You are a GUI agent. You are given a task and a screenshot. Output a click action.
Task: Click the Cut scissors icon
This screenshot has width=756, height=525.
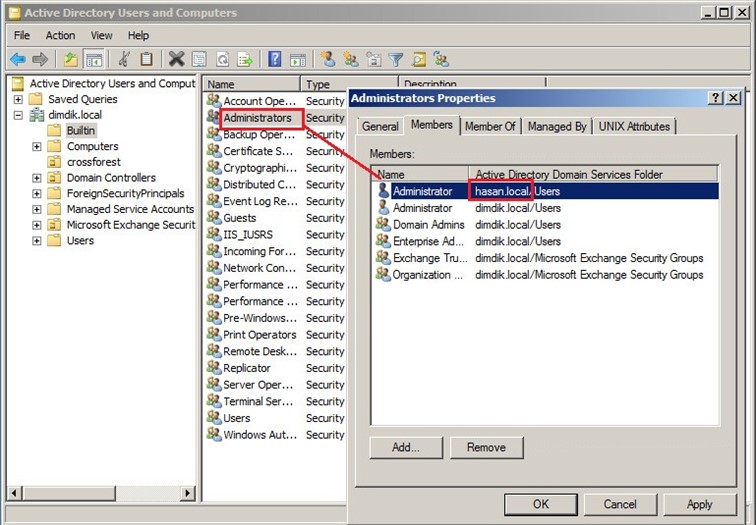[x=124, y=59]
